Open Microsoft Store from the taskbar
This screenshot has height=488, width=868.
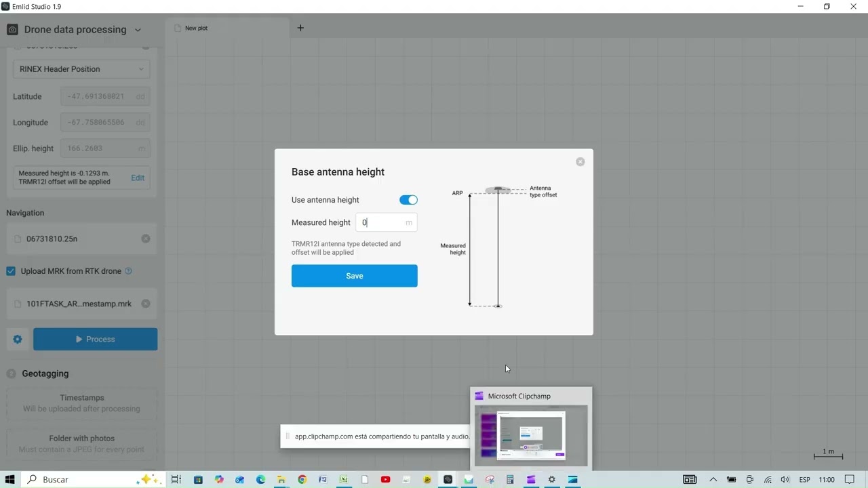click(x=198, y=479)
